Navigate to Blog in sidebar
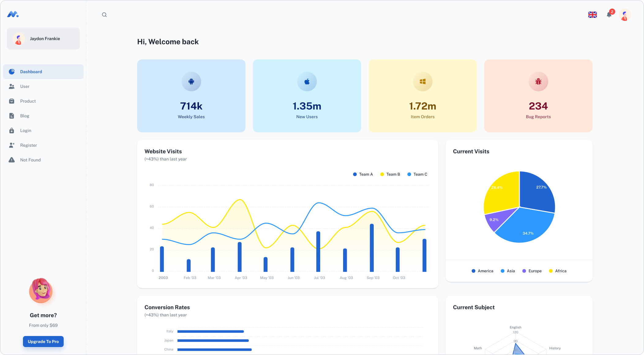The image size is (644, 355). [24, 116]
